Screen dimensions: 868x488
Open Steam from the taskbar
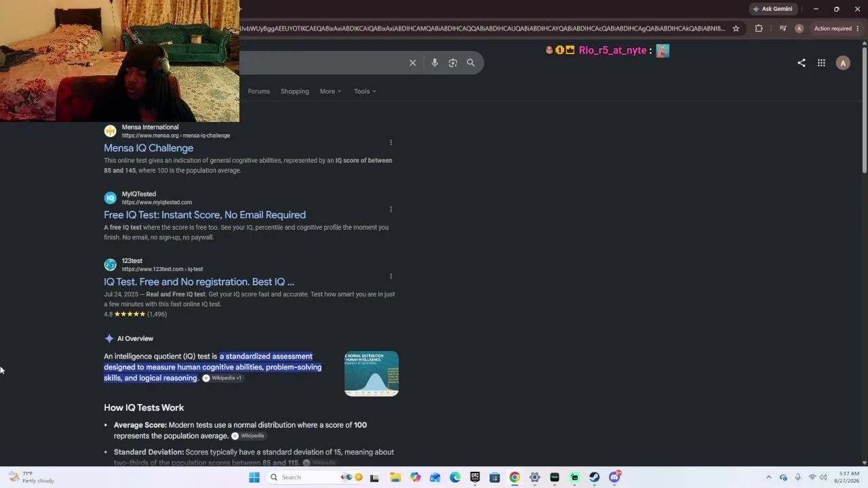(x=595, y=477)
